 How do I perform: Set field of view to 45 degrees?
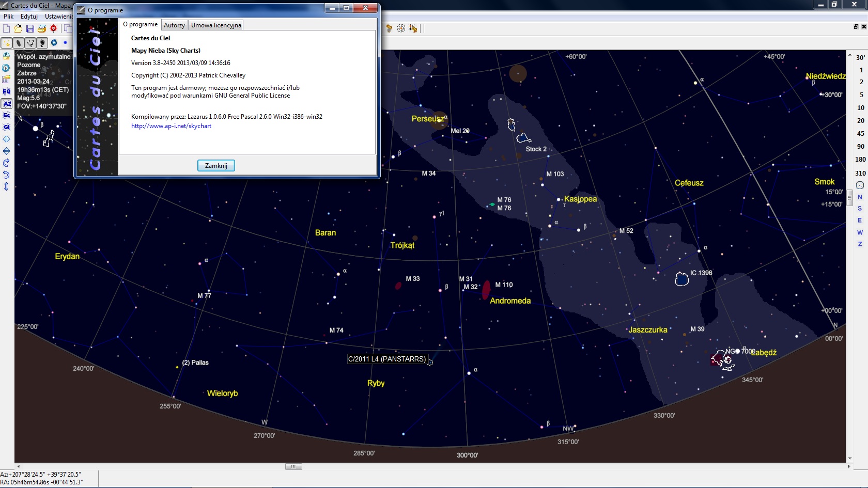tap(860, 133)
